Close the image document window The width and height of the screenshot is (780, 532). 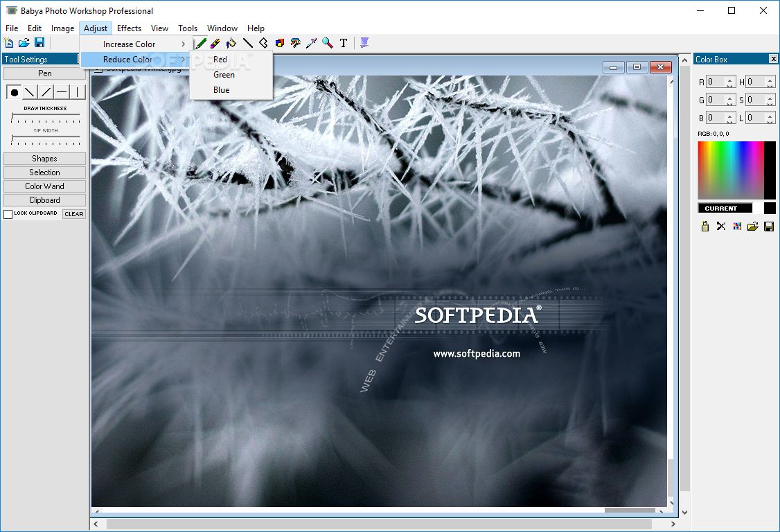coord(660,67)
